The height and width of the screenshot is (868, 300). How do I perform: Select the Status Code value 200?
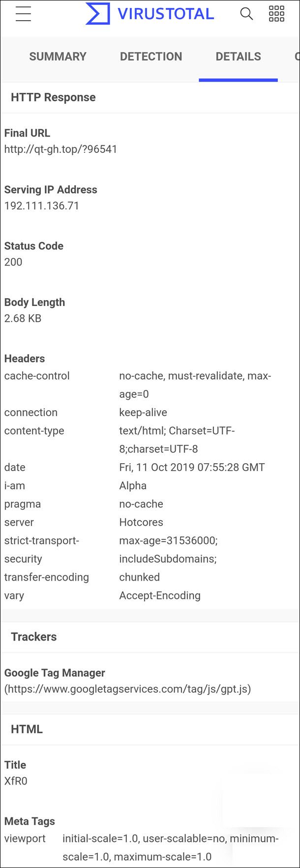tap(13, 262)
